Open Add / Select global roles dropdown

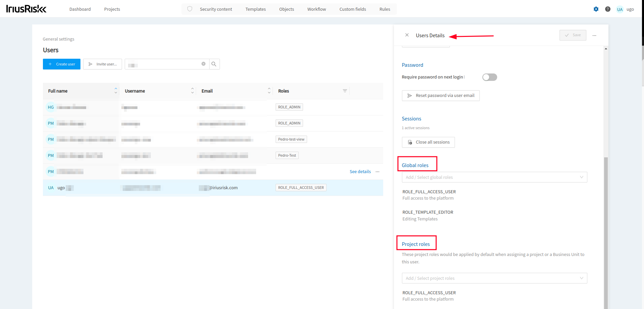point(494,177)
